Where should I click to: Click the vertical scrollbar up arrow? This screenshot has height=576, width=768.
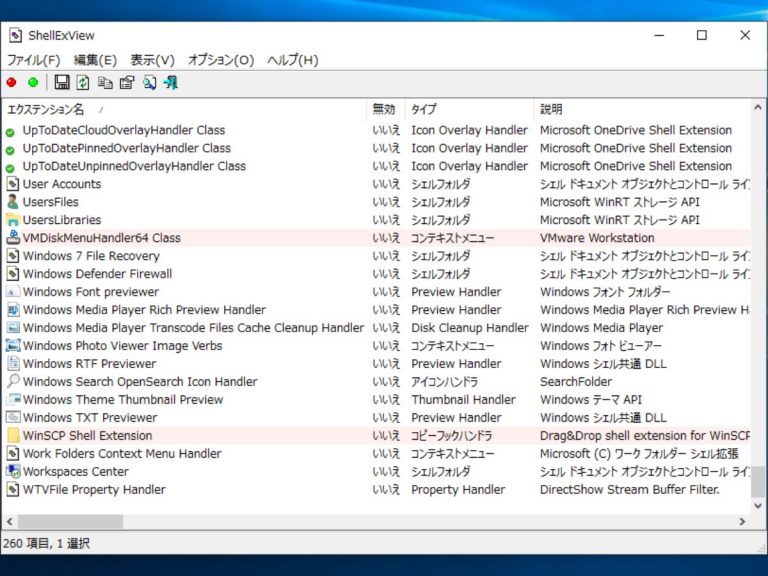tap(758, 107)
